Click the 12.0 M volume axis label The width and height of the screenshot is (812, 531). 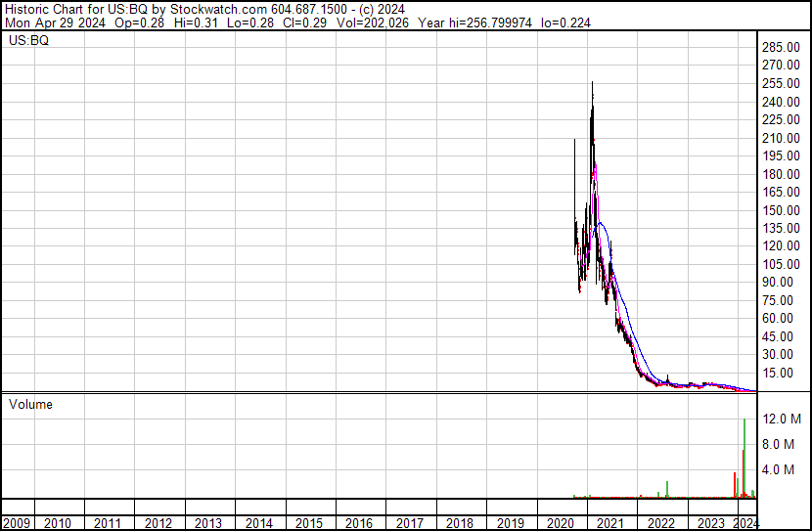(x=782, y=419)
